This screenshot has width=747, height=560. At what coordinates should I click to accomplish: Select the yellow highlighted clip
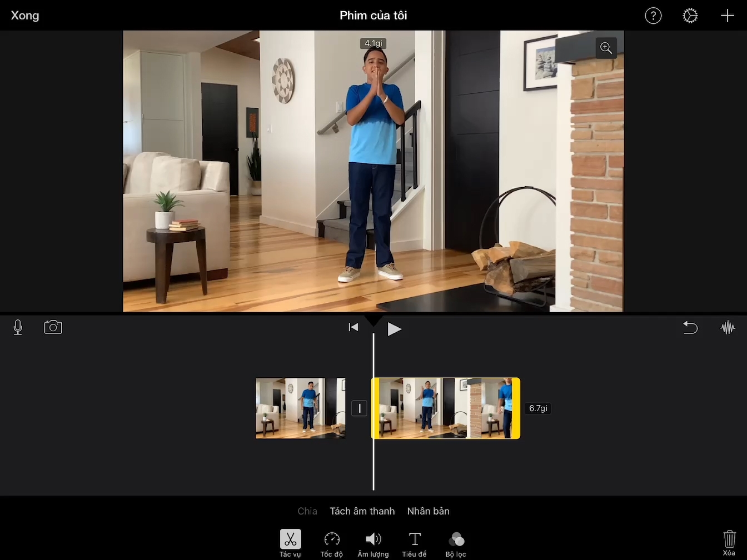click(446, 408)
